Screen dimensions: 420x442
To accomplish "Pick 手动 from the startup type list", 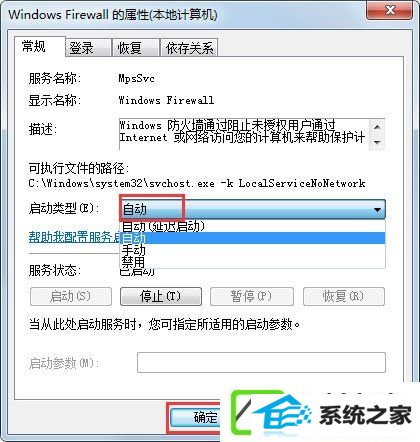I will (x=252, y=250).
